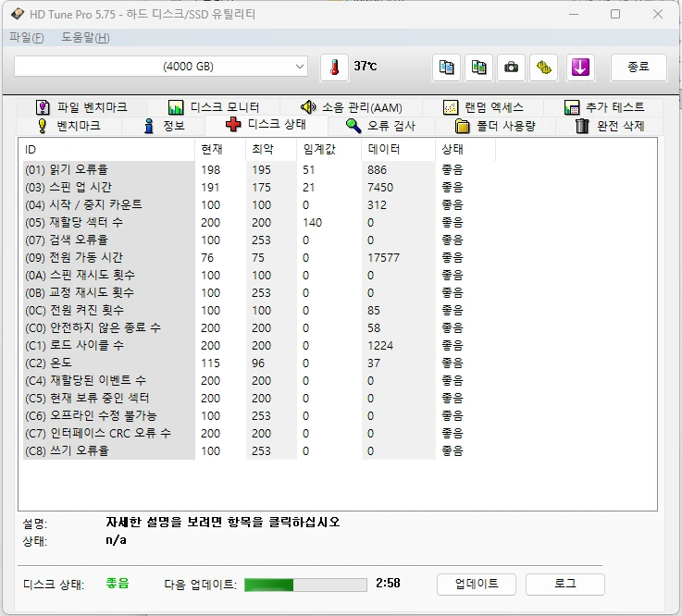Screen dimensions: 682x616
Task: Click the ID column header
Action: (106, 150)
